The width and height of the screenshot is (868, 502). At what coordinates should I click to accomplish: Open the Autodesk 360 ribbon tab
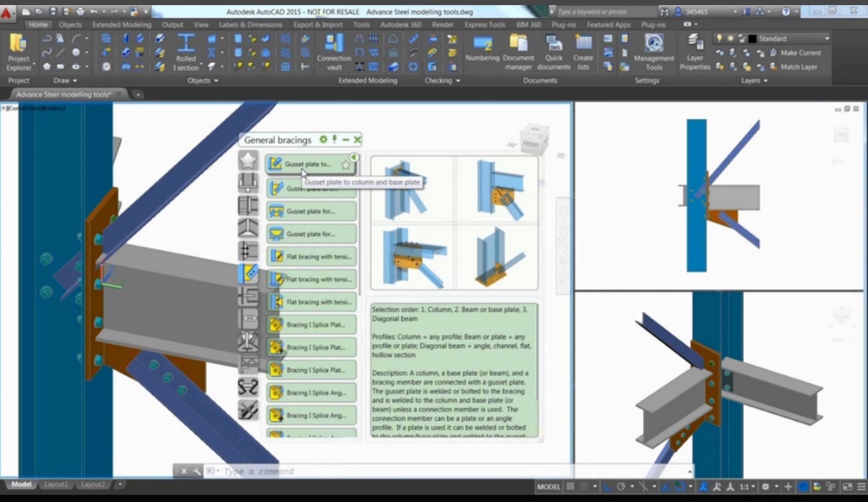pos(401,24)
